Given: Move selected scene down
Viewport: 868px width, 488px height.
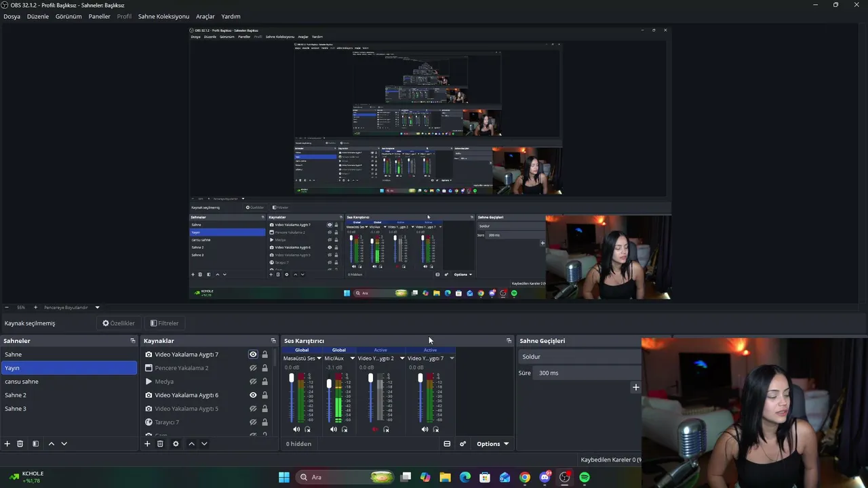Looking at the screenshot, I should pos(64,444).
